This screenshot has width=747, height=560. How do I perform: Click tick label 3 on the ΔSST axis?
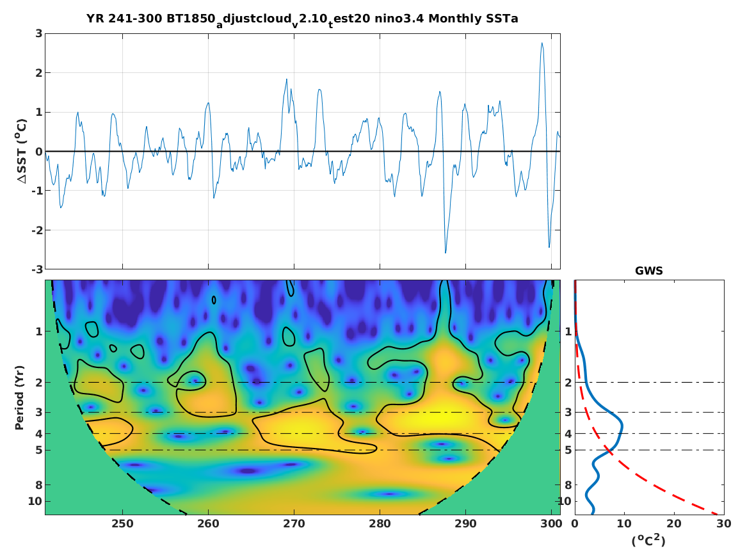(38, 33)
